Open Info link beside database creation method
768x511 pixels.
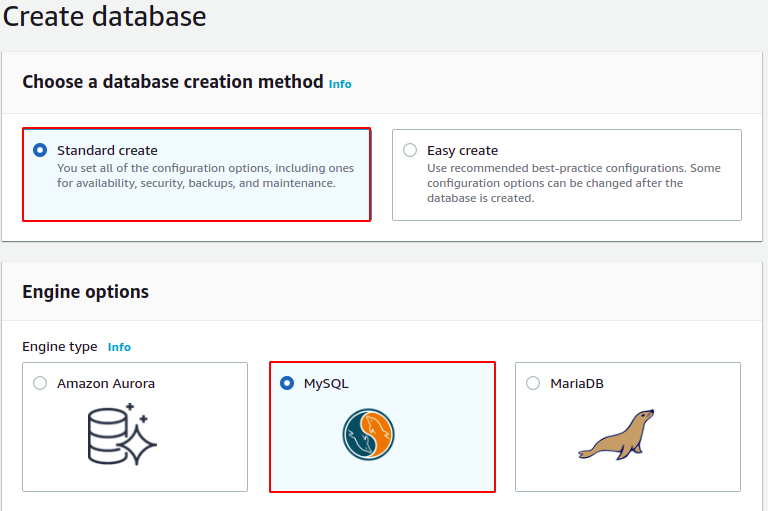[340, 84]
